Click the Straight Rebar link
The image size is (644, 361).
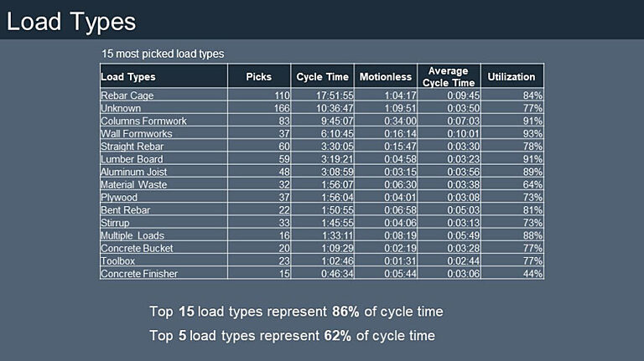click(133, 147)
